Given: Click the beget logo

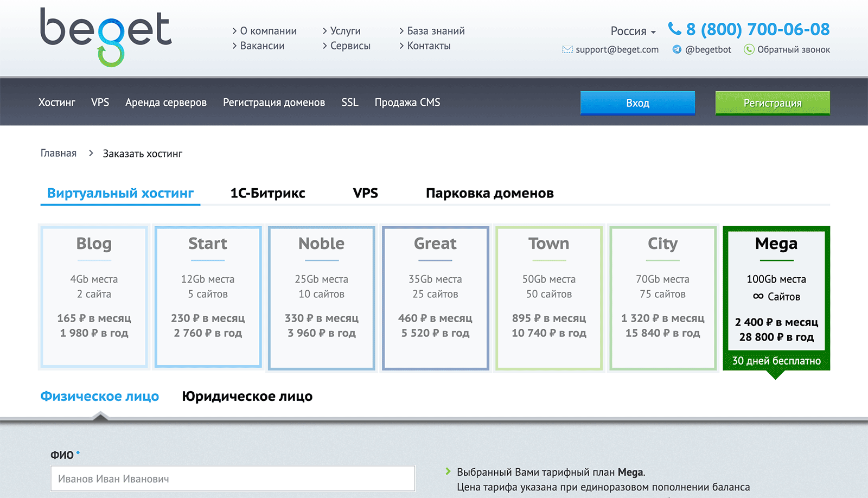Looking at the screenshot, I should tap(106, 37).
